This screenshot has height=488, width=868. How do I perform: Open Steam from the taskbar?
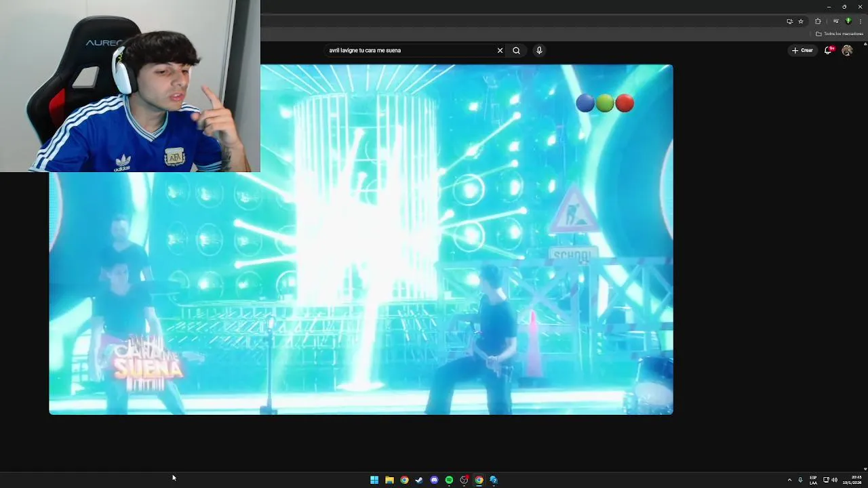point(419,480)
